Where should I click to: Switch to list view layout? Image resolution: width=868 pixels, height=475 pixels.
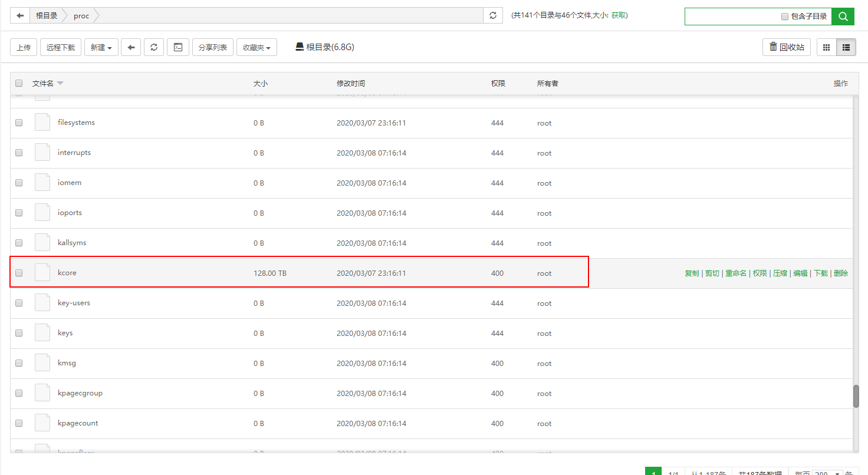pos(846,47)
